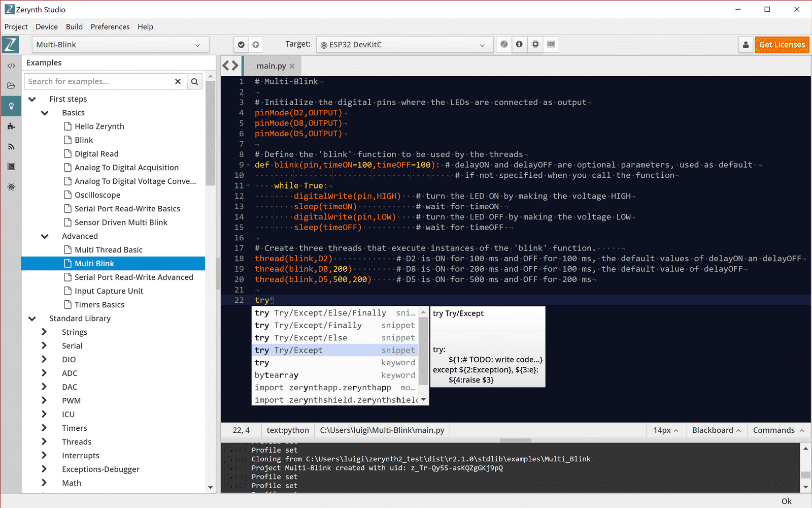Select the Try/Except/Else snippet suggestion

click(335, 338)
